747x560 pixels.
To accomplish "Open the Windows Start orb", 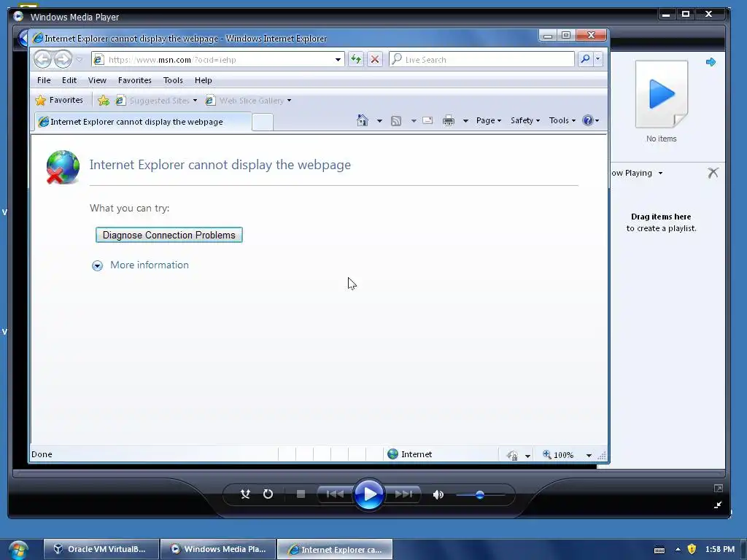I will (x=18, y=550).
